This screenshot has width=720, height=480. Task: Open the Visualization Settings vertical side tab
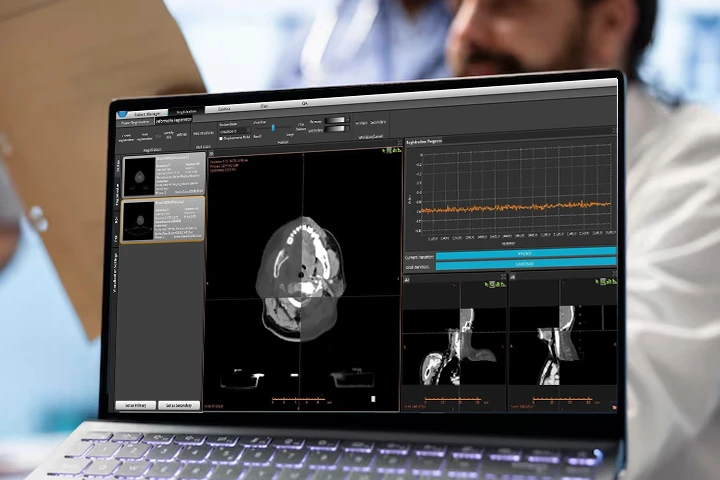[115, 272]
